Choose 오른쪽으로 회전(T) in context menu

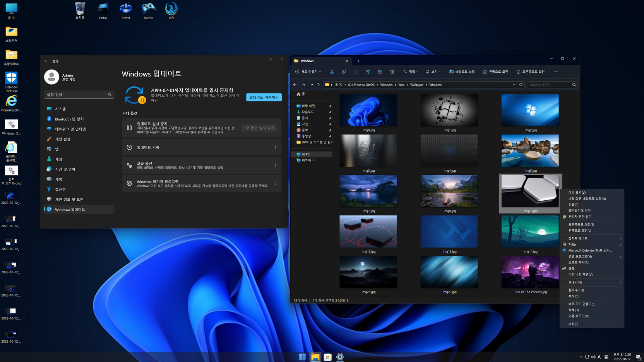pos(592,224)
